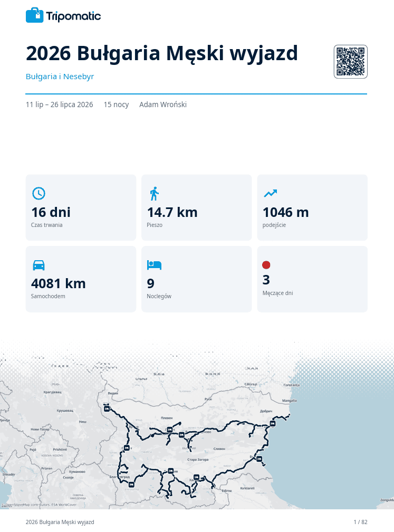394x532 pixels.
Task: Click the 'podejście' label
Action: pyautogui.click(x=274, y=225)
